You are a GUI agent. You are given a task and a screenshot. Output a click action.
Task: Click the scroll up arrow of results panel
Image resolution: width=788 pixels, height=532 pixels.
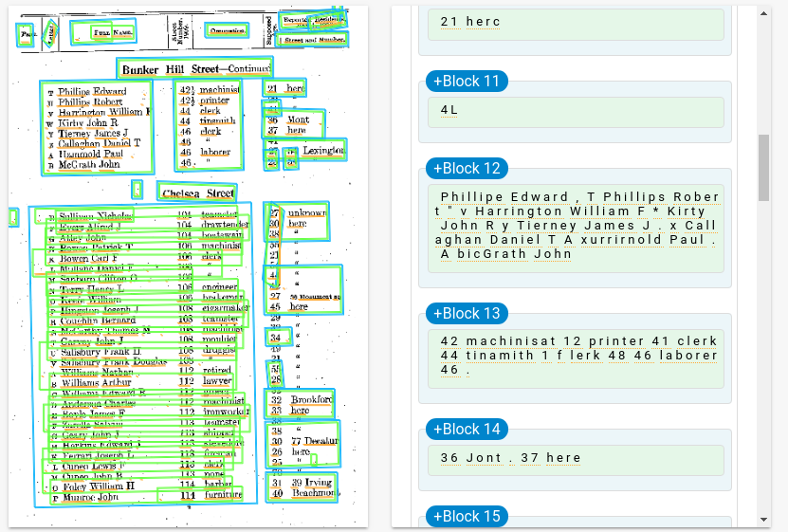click(x=764, y=13)
